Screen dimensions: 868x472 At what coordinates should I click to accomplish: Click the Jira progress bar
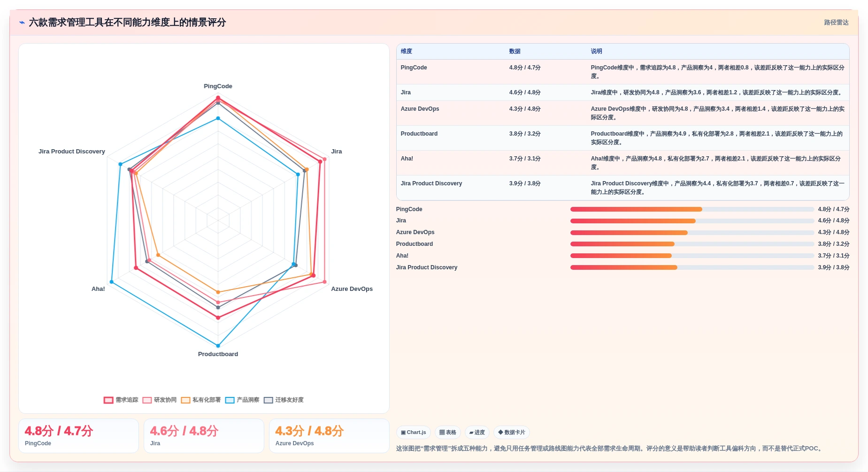tap(692, 221)
